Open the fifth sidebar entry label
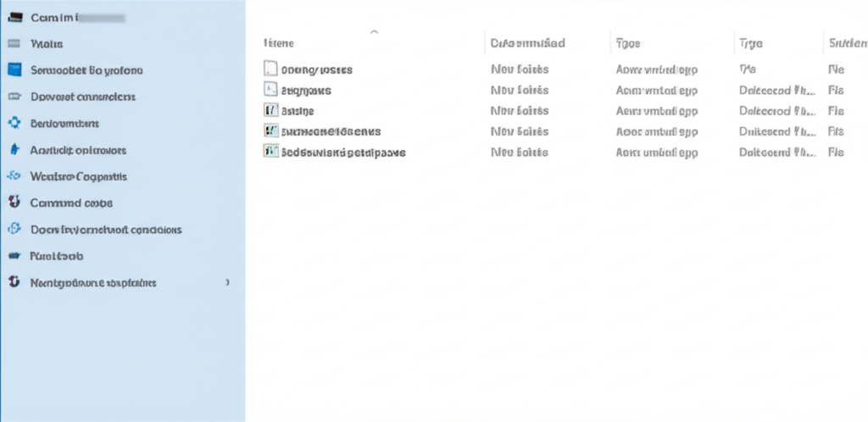 64,124
